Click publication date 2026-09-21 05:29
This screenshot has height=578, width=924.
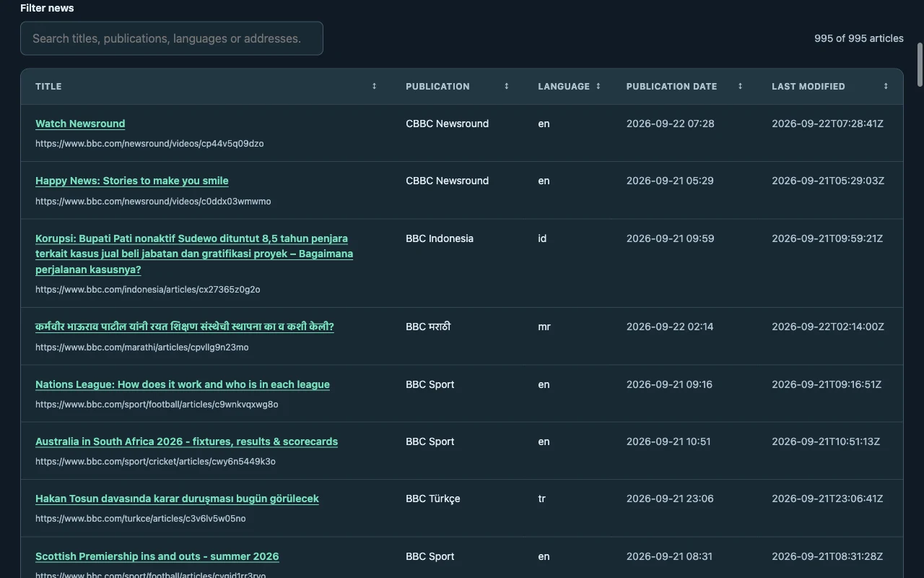pos(670,181)
